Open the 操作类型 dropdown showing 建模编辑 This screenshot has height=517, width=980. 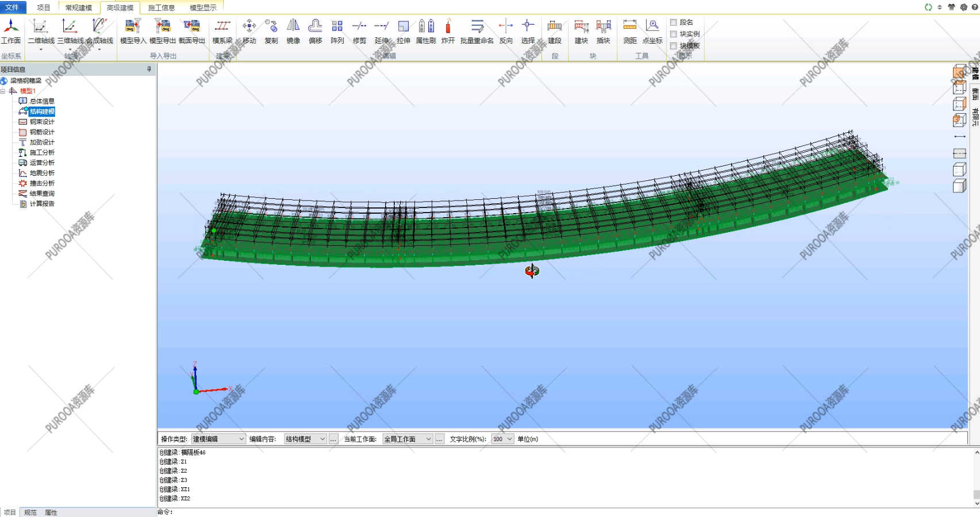coord(218,439)
